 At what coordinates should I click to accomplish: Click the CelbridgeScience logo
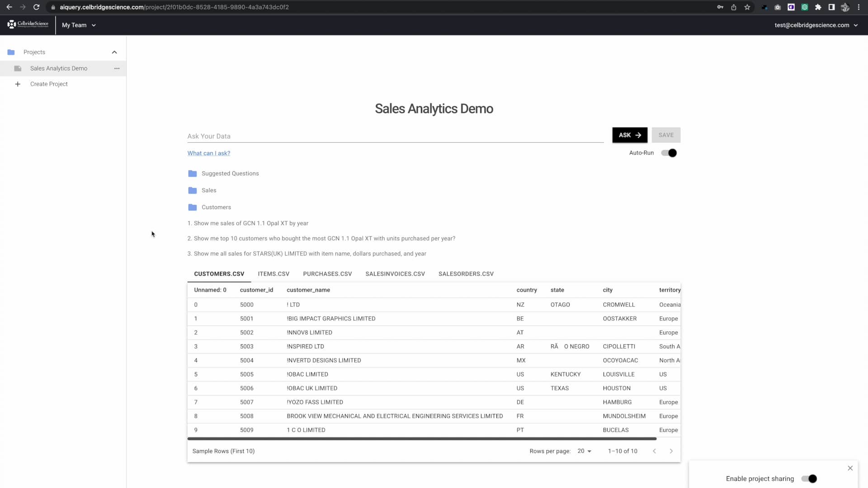click(x=28, y=24)
